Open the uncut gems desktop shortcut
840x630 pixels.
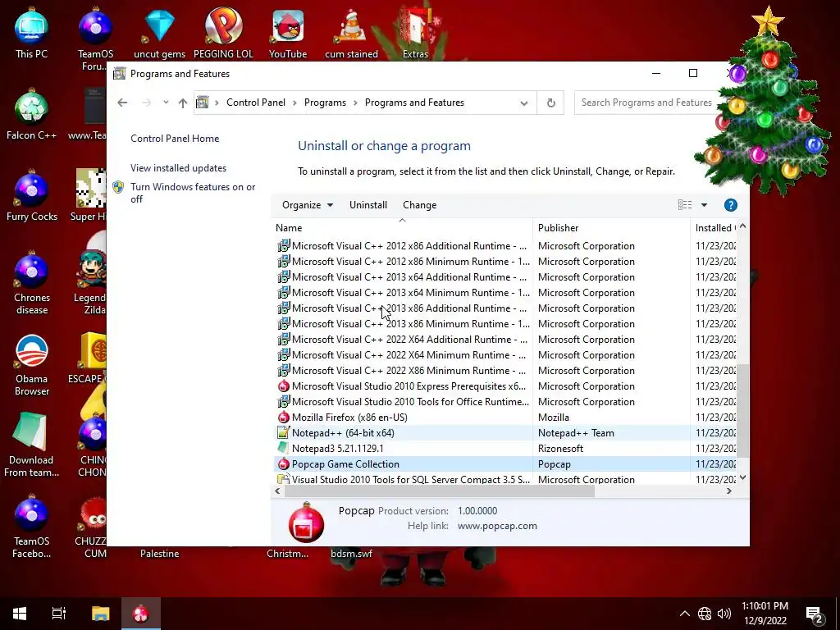click(x=159, y=34)
